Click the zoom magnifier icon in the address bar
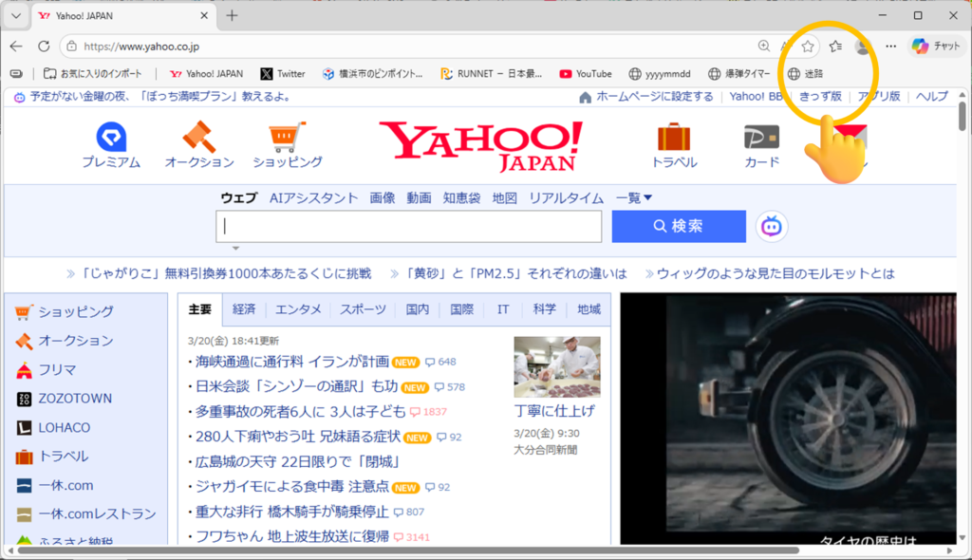Screen dimensions: 972x560 (764, 46)
